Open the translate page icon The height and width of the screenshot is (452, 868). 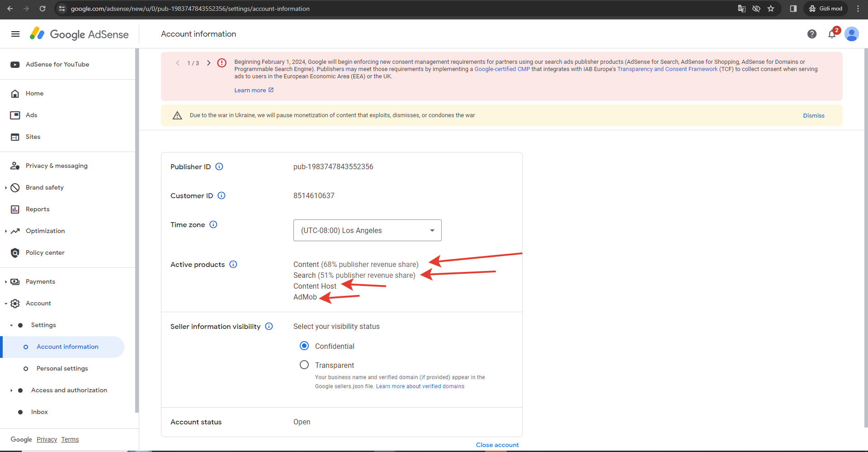pos(741,9)
